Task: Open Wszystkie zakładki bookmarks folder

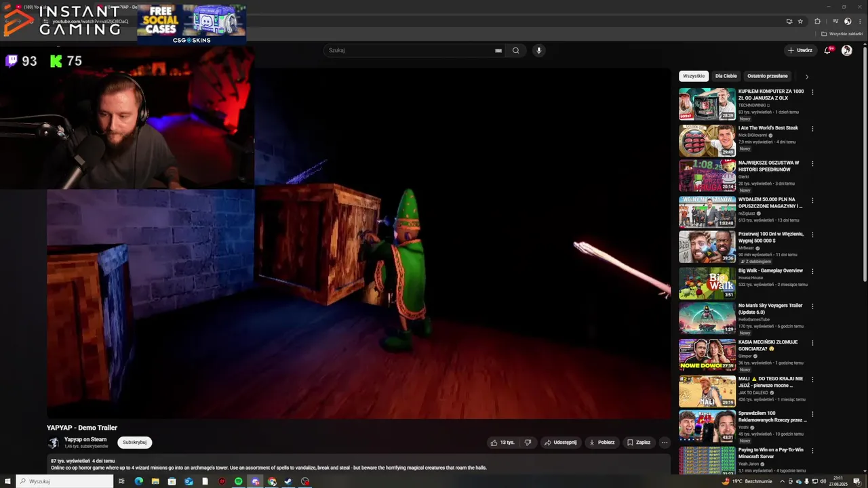Action: (842, 34)
